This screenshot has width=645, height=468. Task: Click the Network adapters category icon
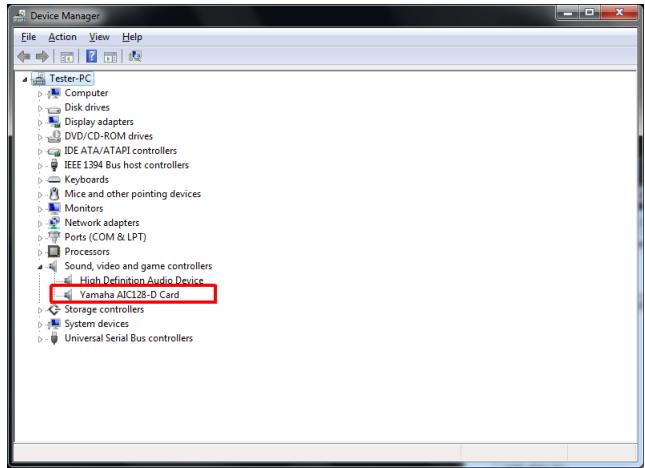tap(54, 222)
